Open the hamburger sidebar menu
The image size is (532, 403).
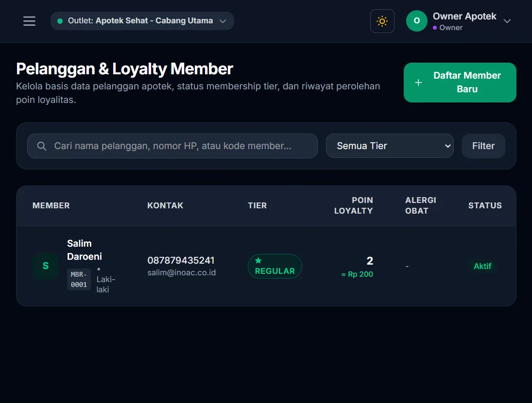click(x=29, y=21)
